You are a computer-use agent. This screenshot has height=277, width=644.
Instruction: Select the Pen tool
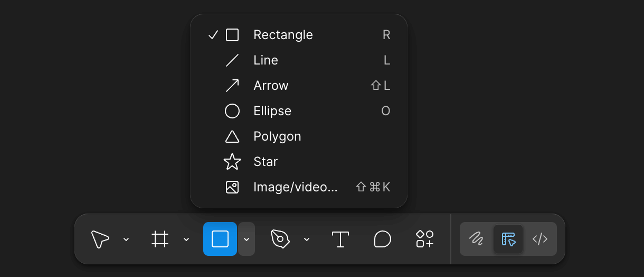[280, 239]
